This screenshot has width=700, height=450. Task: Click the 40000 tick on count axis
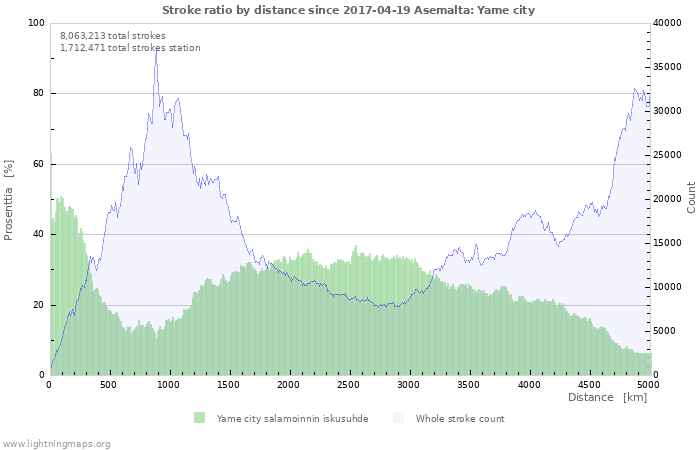[667, 23]
